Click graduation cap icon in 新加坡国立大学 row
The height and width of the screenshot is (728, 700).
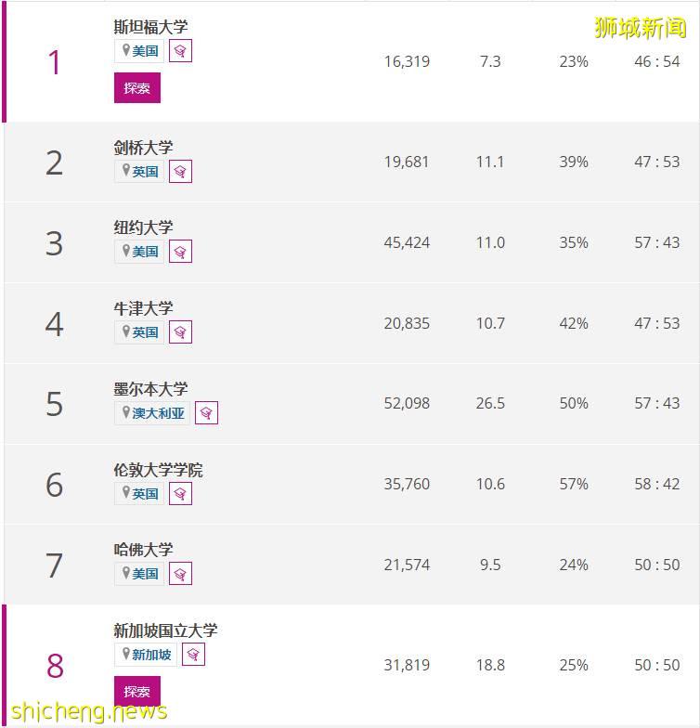194,655
